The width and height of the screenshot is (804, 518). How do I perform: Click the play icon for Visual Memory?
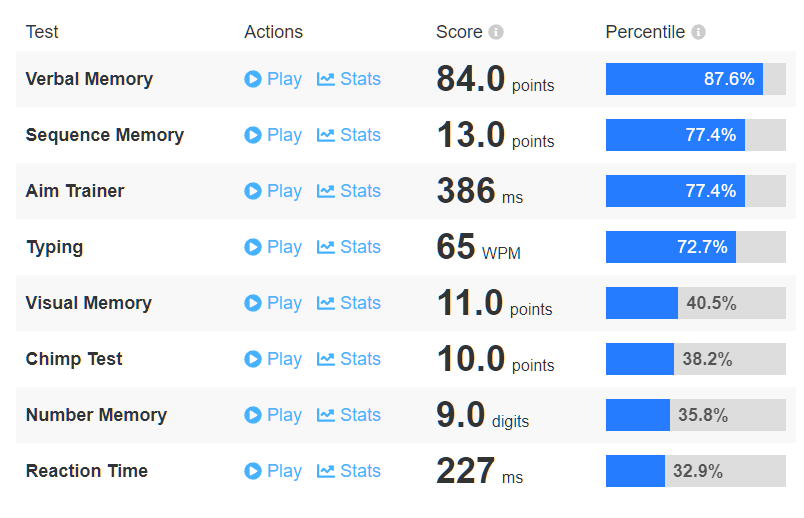click(253, 303)
